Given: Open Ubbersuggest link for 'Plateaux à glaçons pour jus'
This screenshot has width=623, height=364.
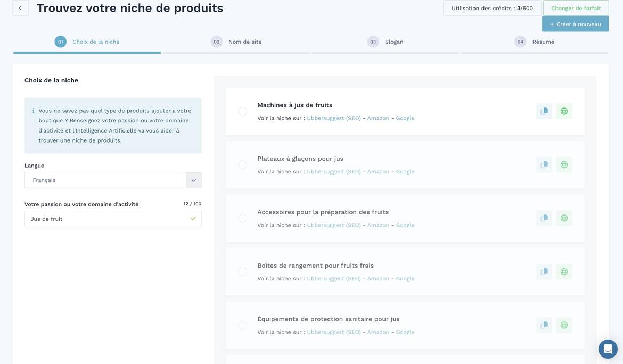Looking at the screenshot, I should (x=334, y=172).
